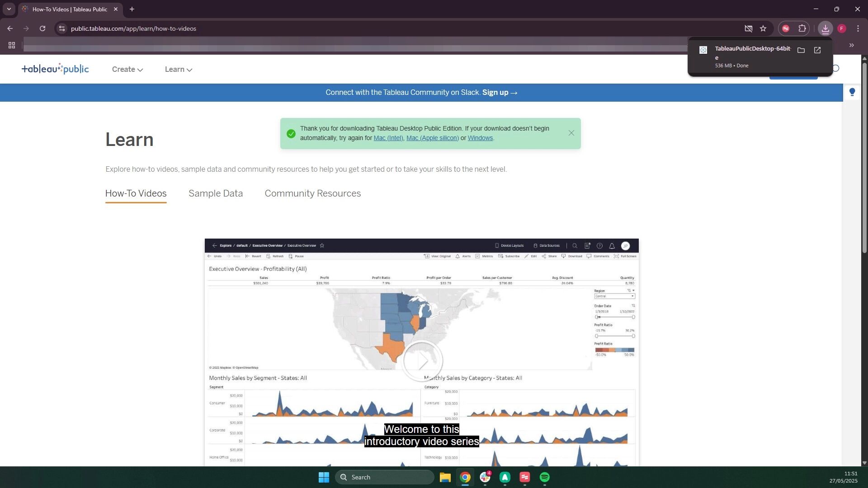Click the Windows download link
Viewport: 868px width, 488px height.
point(480,138)
